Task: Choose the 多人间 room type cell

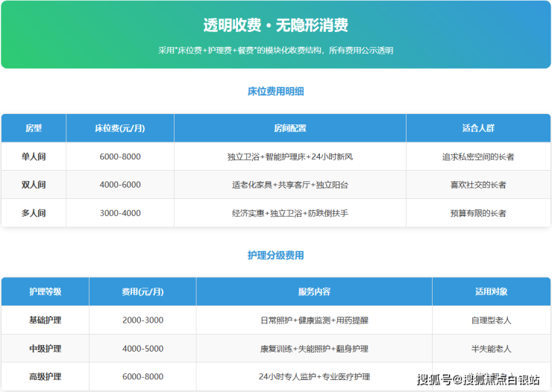Action: (x=34, y=213)
